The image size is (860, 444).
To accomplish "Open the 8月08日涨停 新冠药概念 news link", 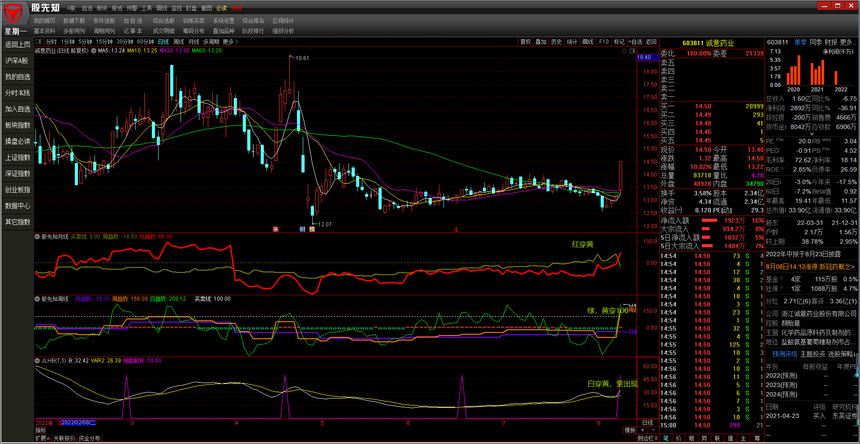I will (x=811, y=266).
